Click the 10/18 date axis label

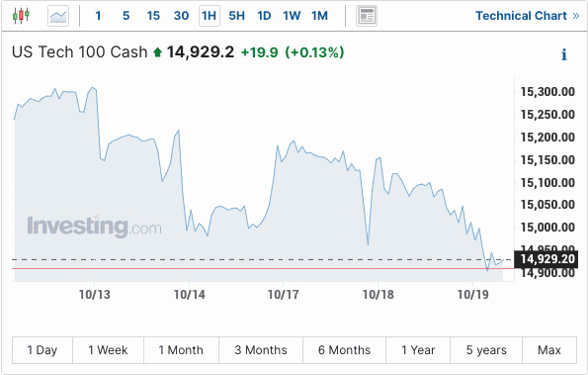click(x=378, y=295)
